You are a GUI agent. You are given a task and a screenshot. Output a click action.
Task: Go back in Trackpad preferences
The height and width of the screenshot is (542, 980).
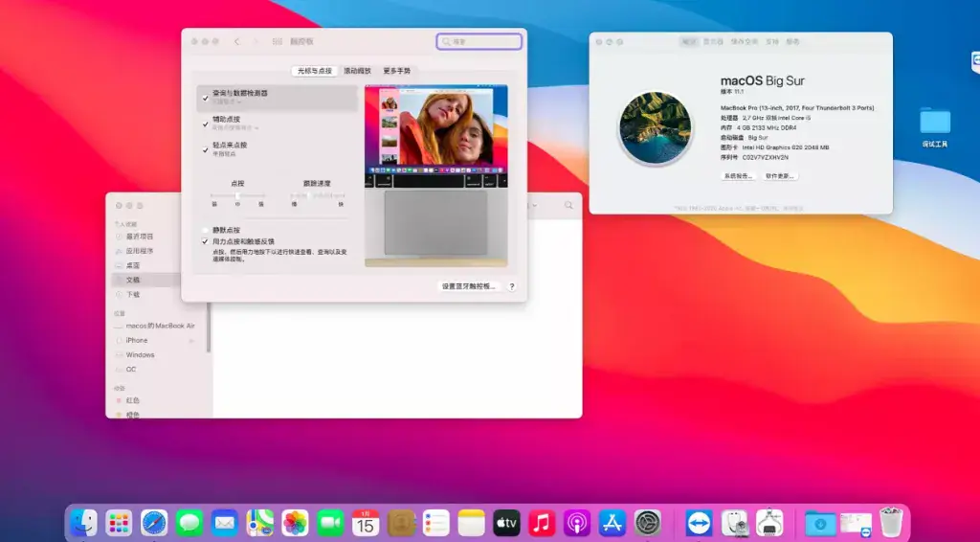[237, 41]
